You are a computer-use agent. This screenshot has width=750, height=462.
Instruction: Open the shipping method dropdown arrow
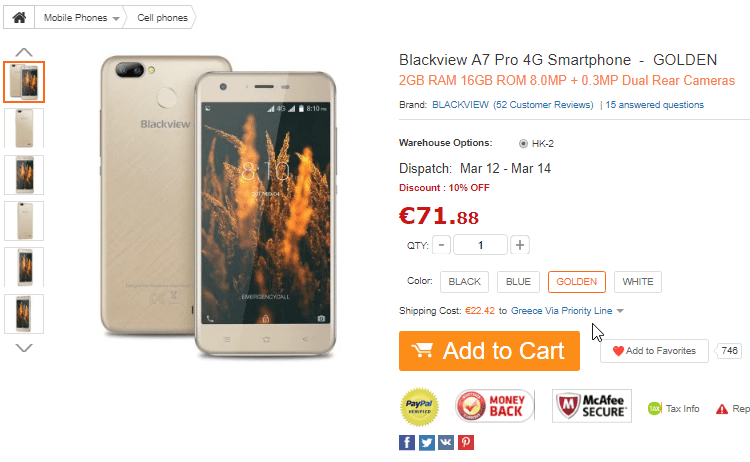[620, 311]
